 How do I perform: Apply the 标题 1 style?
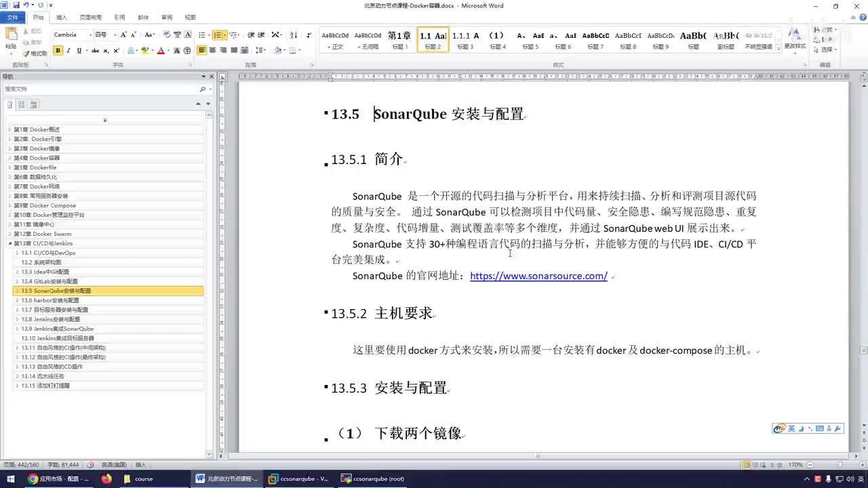[399, 40]
